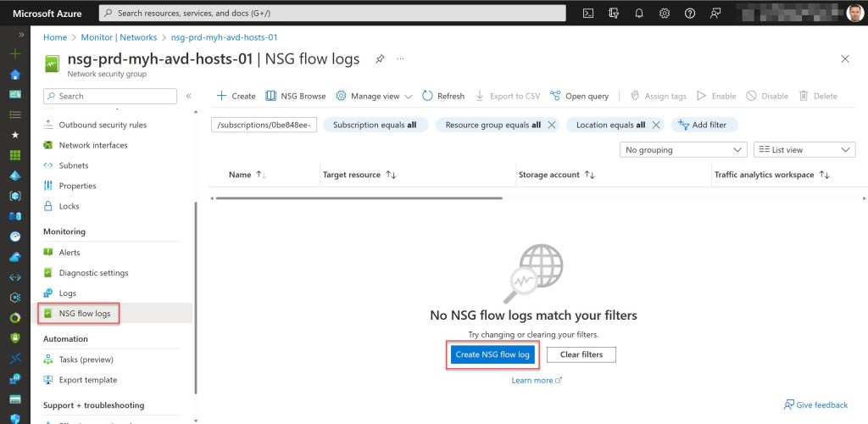Expand the Manage view menu
The height and width of the screenshot is (424, 868).
(x=374, y=96)
